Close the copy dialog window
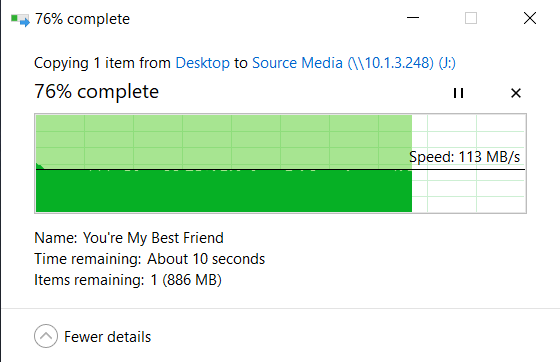This screenshot has height=362, width=560. pyautogui.click(x=530, y=18)
